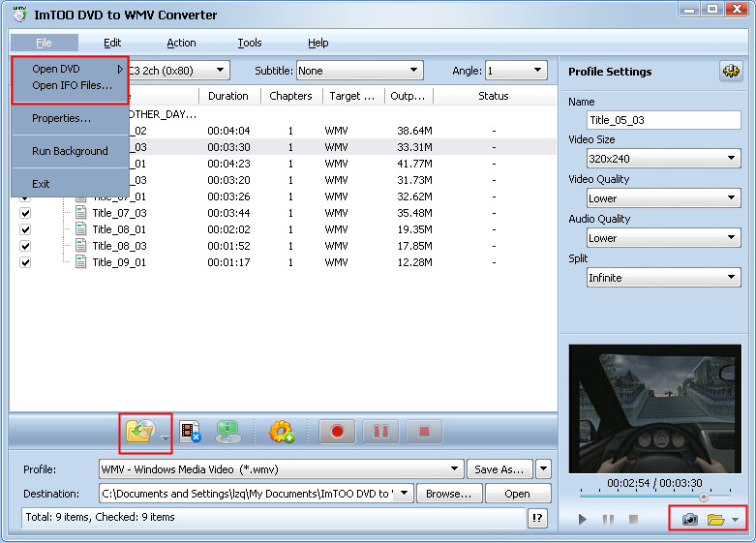Screen dimensions: 756x543
Task: Click the remove title film icon
Action: pos(190,431)
